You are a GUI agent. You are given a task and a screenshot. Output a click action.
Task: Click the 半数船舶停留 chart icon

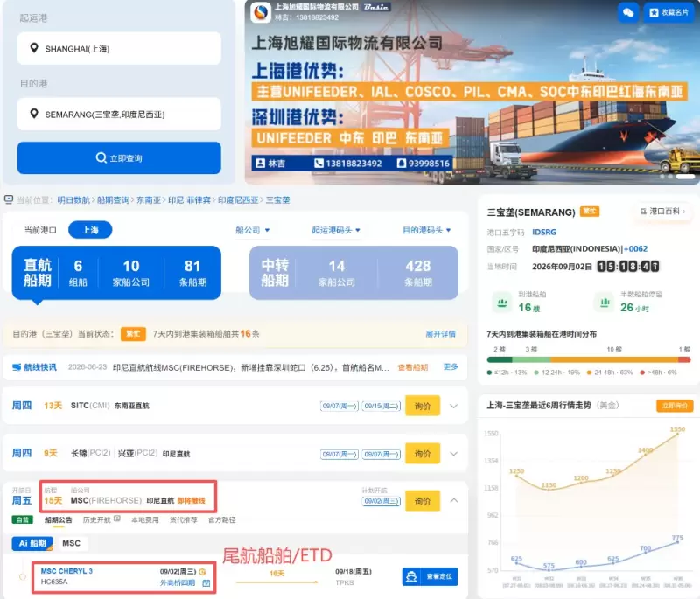[x=605, y=303]
